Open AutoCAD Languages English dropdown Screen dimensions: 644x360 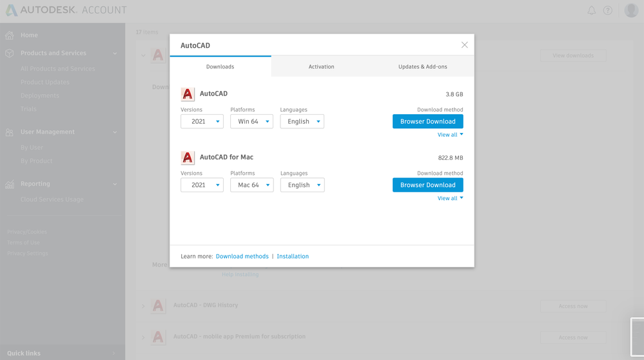[x=302, y=121]
